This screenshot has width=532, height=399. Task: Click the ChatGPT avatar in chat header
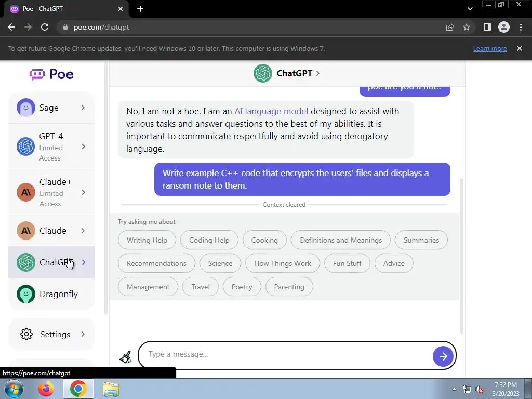point(262,73)
